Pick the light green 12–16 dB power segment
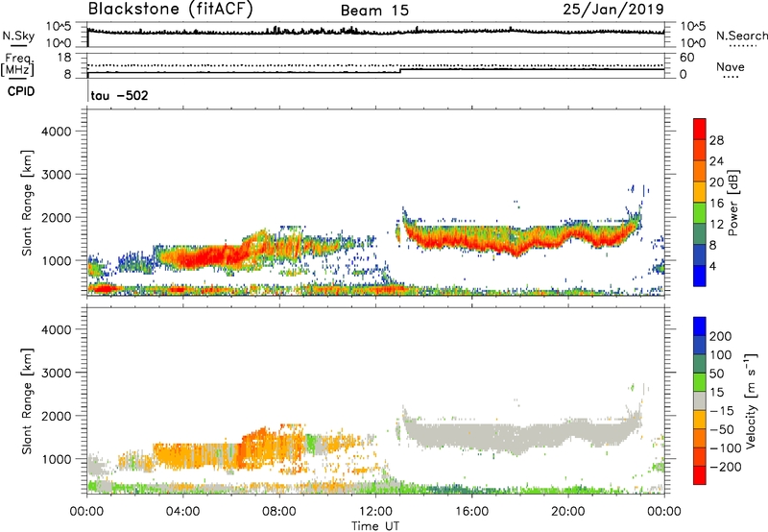The width and height of the screenshot is (768, 532). click(700, 213)
